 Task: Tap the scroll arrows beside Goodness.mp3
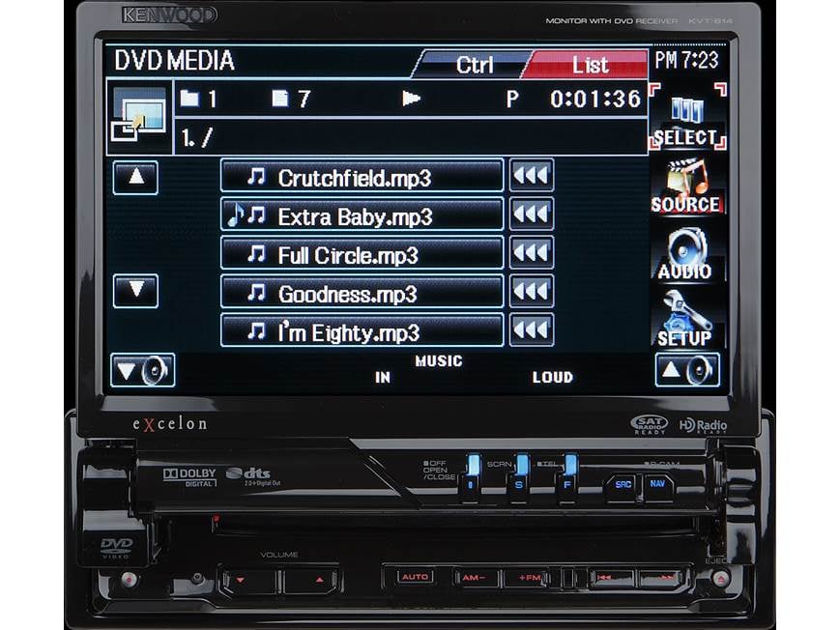[x=532, y=292]
